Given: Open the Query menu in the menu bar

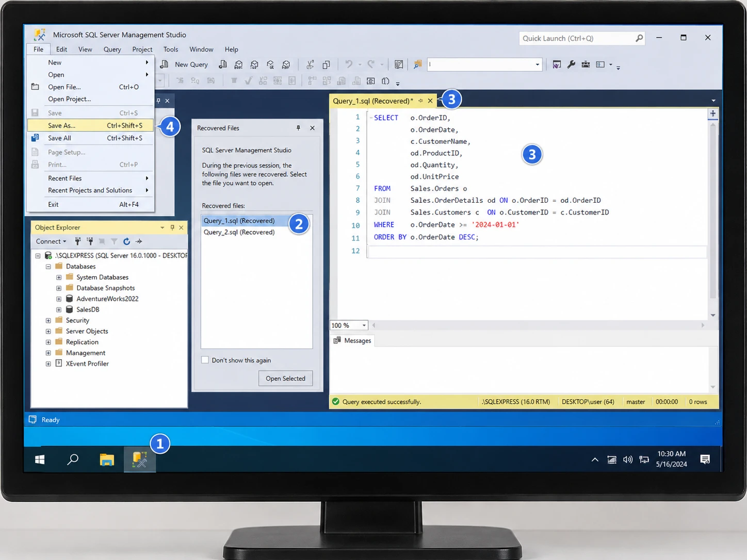Looking at the screenshot, I should click(112, 50).
